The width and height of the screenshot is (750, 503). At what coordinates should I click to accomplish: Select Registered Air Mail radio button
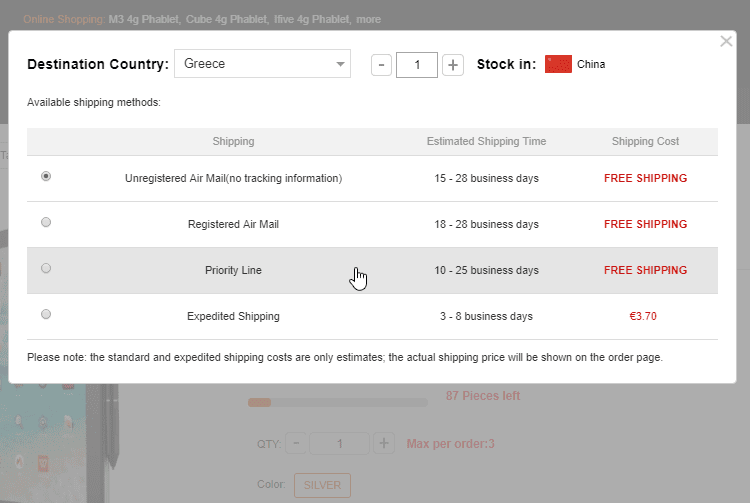click(46, 222)
